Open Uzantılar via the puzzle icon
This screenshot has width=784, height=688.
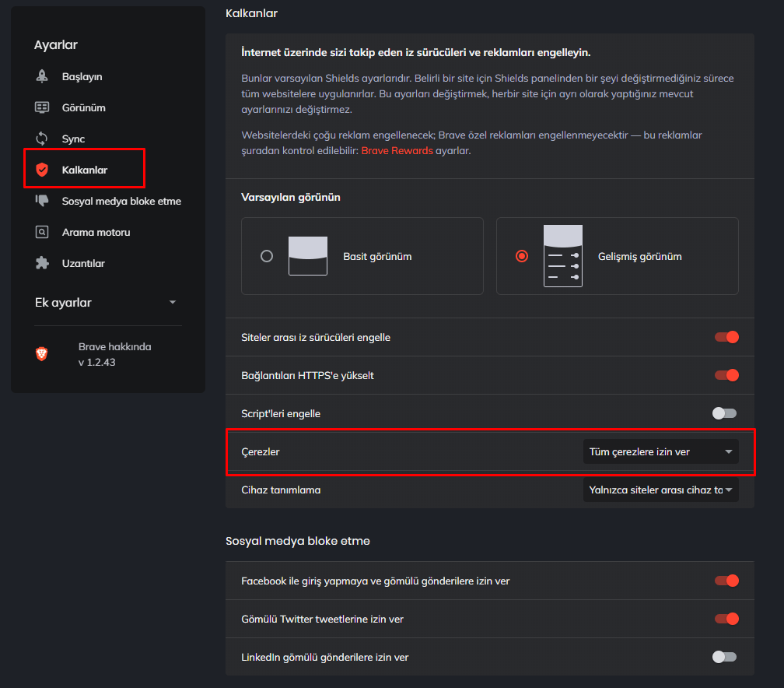click(41, 263)
